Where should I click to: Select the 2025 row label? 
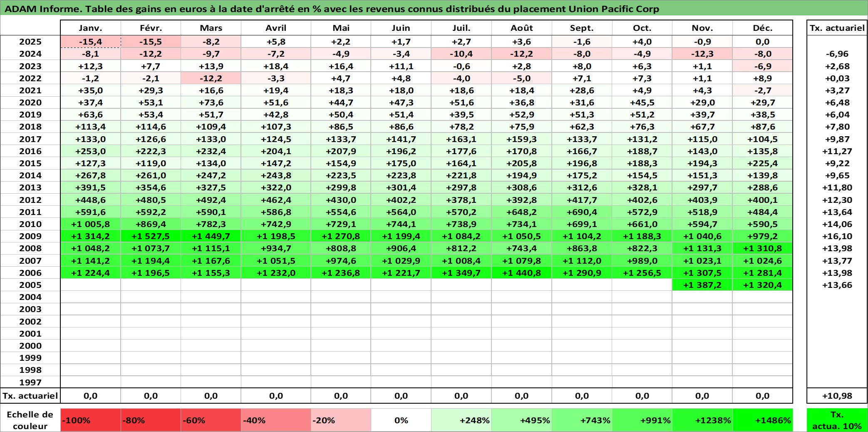30,42
